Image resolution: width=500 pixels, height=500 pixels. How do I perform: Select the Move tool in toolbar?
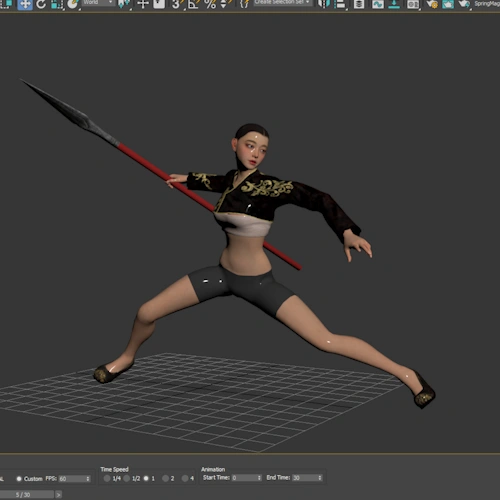(x=25, y=4)
